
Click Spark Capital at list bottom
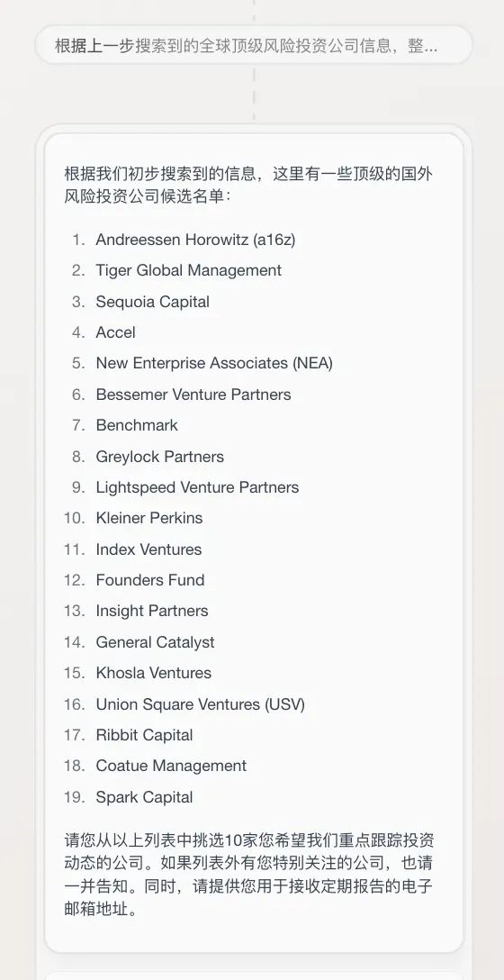pyautogui.click(x=144, y=797)
